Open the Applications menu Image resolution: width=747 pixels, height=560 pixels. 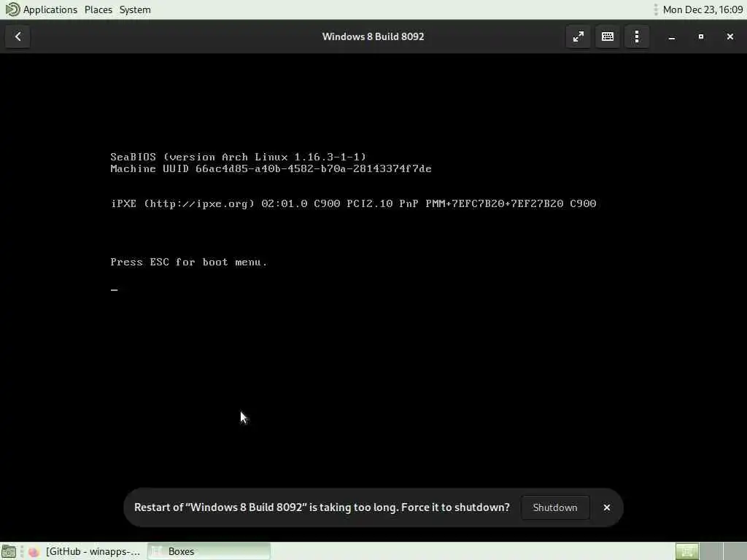50,9
